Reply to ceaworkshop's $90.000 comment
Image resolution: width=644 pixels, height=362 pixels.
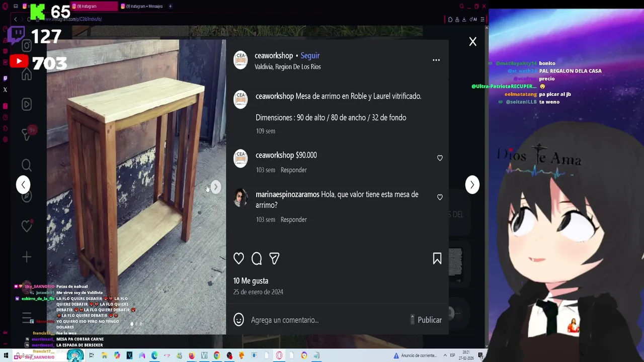[x=293, y=170]
